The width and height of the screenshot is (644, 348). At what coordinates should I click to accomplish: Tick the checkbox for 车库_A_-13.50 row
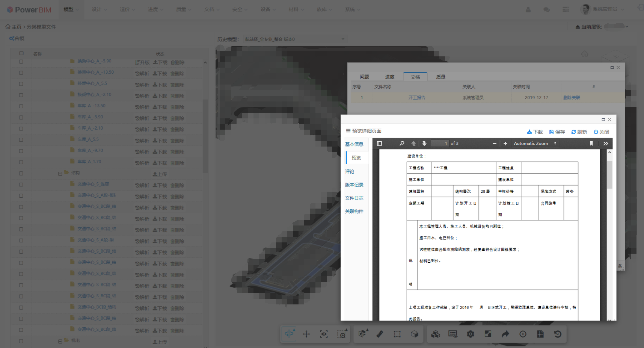[x=21, y=106]
